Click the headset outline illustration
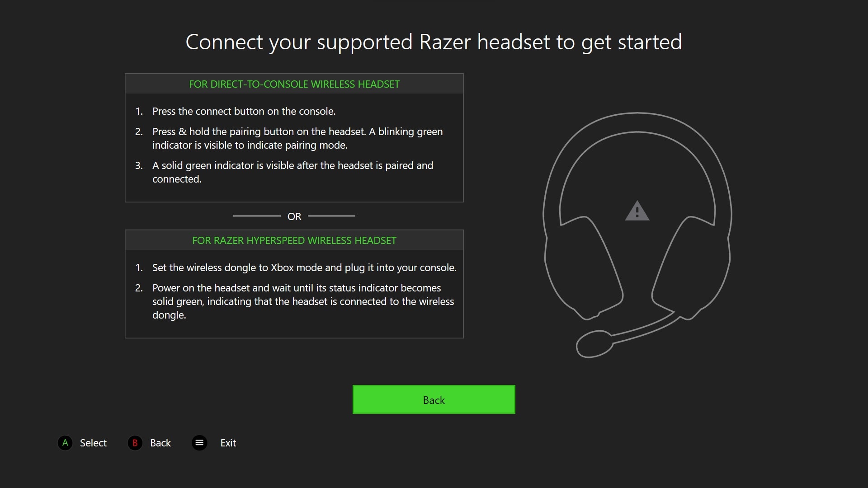 [x=637, y=235]
